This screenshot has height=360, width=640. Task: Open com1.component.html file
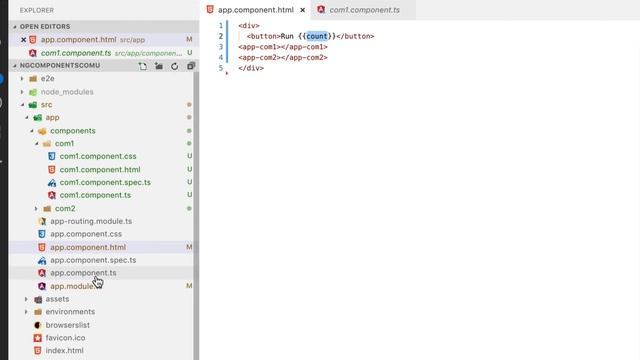[x=100, y=169]
